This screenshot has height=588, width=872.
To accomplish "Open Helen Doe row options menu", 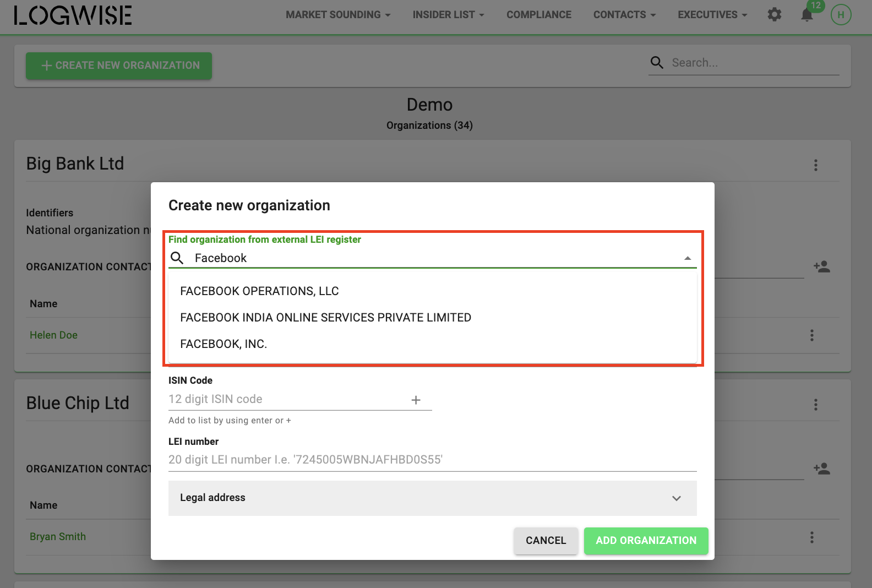I will pos(811,335).
